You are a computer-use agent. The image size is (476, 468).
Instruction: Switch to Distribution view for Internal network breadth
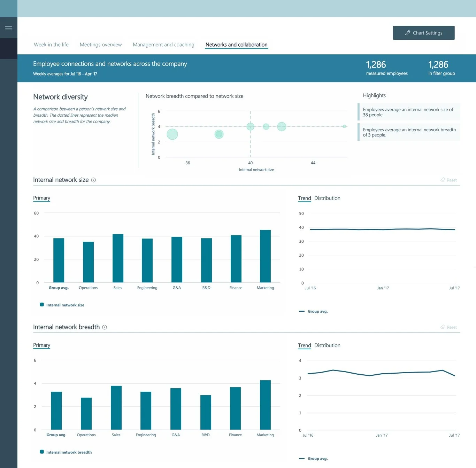[x=327, y=345]
